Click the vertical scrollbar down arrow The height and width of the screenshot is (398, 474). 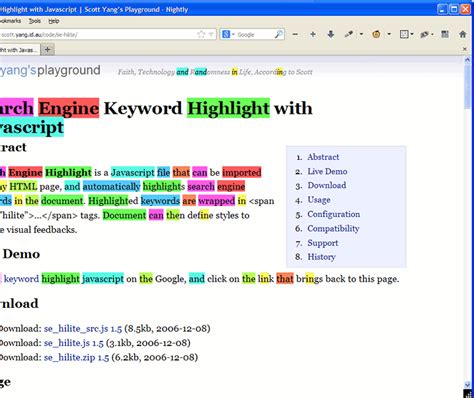pyautogui.click(x=467, y=385)
